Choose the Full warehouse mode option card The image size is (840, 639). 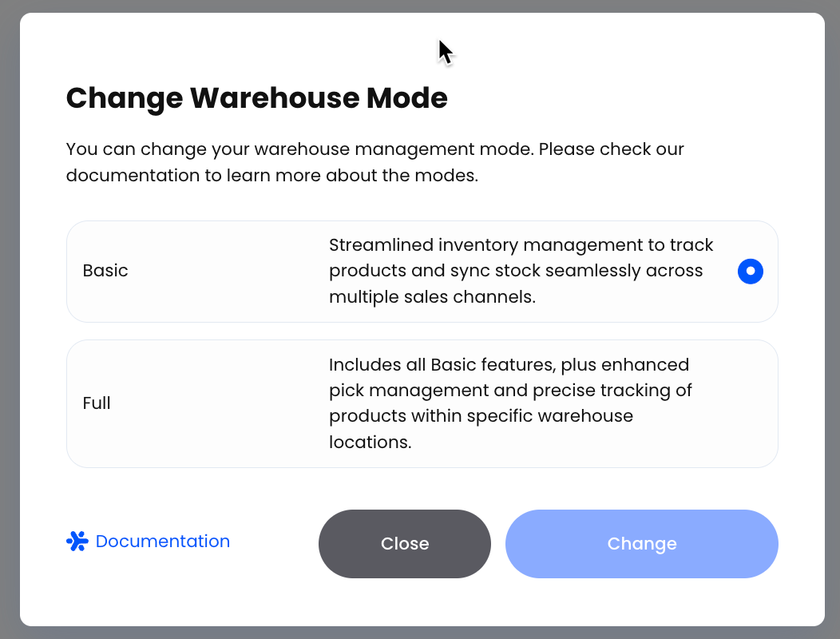click(x=422, y=403)
